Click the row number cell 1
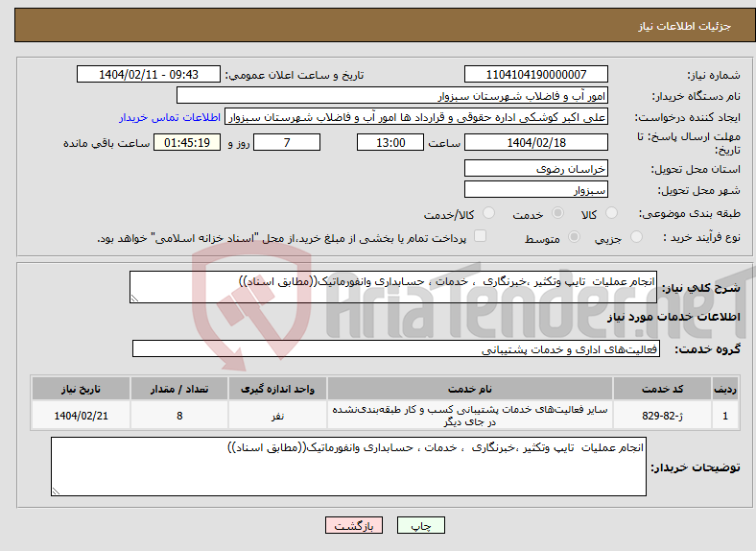 725,416
